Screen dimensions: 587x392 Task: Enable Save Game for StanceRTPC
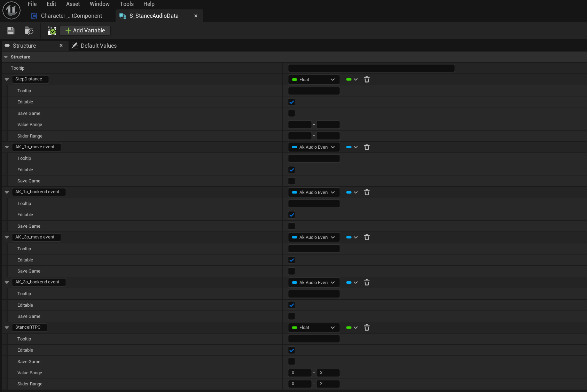click(292, 361)
